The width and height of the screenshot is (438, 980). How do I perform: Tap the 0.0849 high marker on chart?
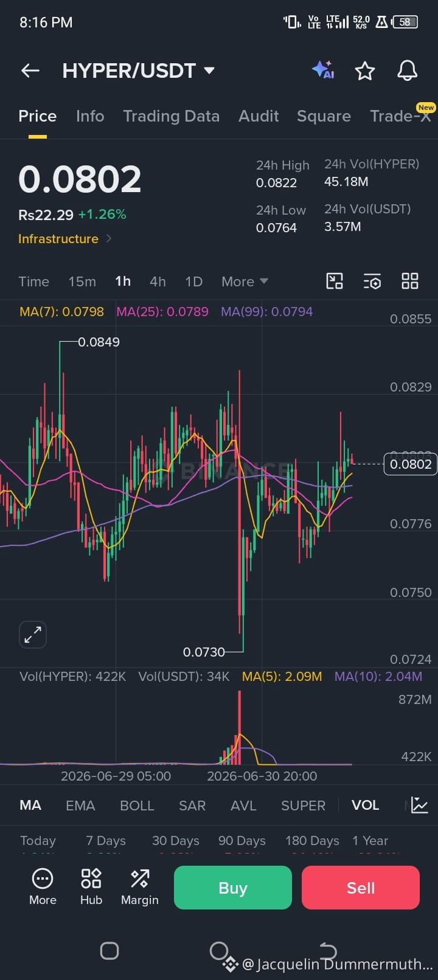click(99, 342)
